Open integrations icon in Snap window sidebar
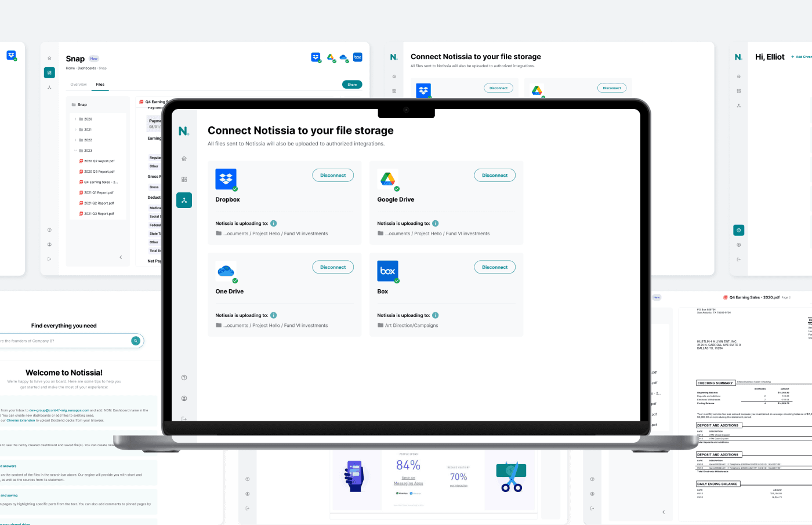 point(49,87)
